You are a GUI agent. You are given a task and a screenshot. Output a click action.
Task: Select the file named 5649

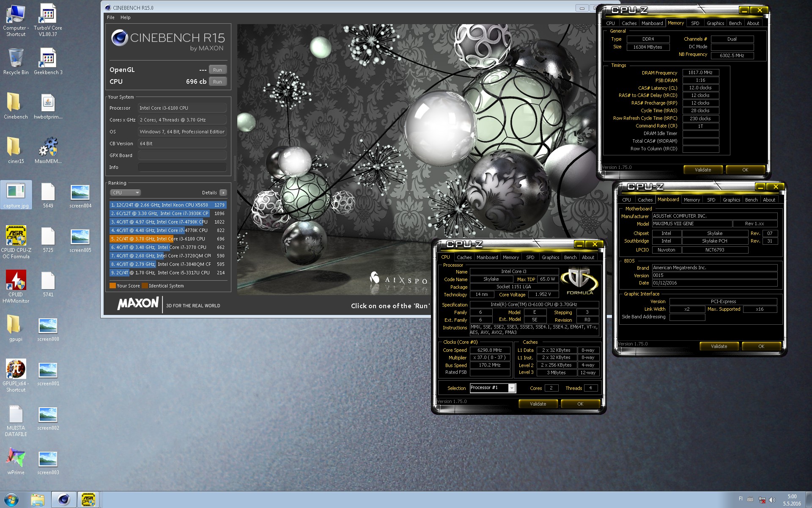pyautogui.click(x=48, y=195)
